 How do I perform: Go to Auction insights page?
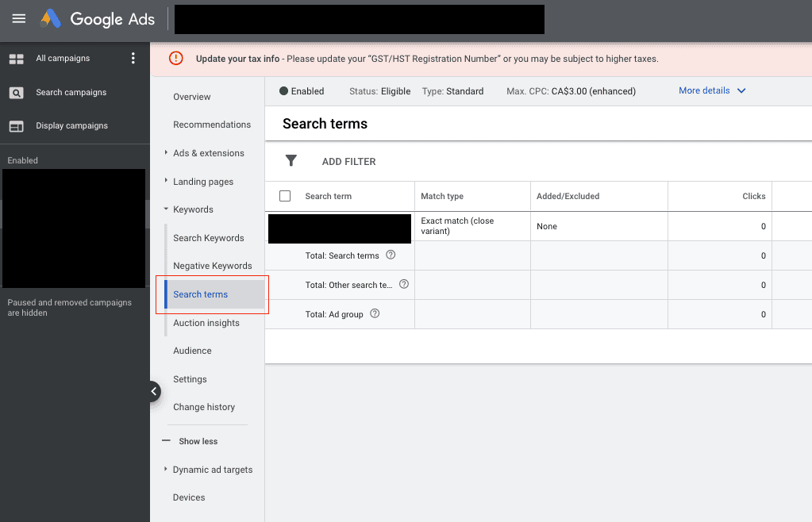coord(206,323)
